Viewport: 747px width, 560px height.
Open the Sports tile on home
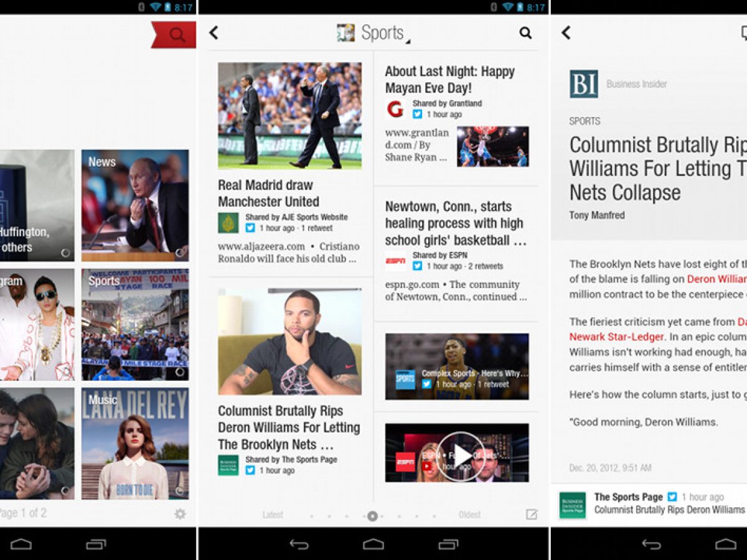point(135,325)
